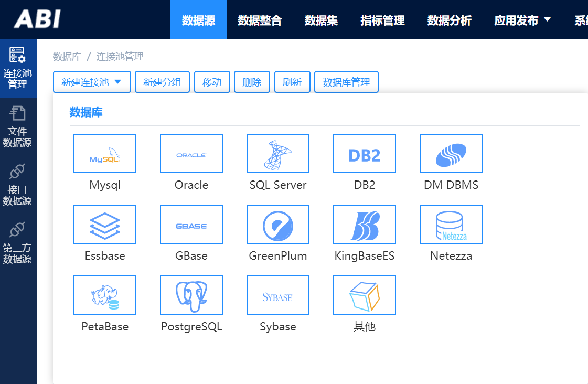Click the SQL Server text label
The width and height of the screenshot is (588, 384).
tap(278, 185)
